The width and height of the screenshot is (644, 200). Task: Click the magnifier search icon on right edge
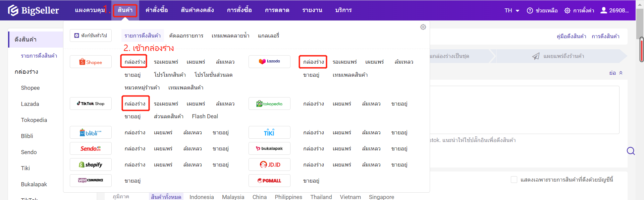pos(631,151)
